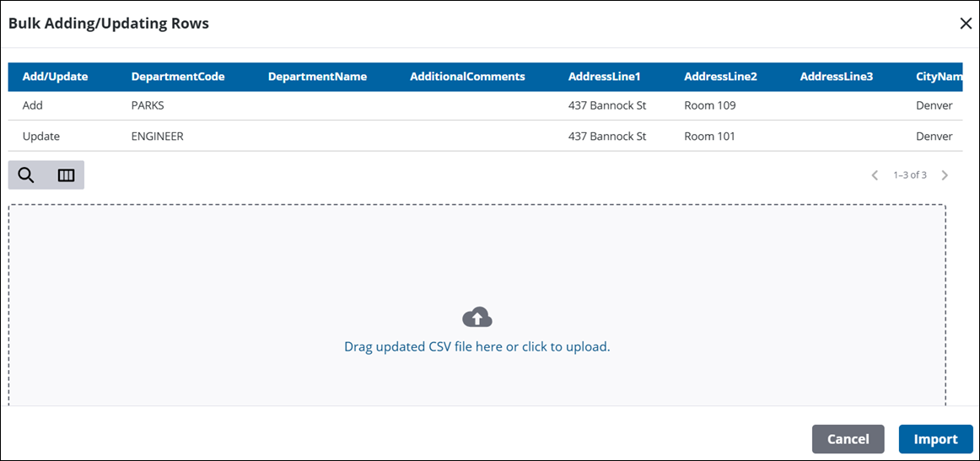The image size is (980, 461).
Task: Sort by AddressLine1 column header
Action: 605,77
